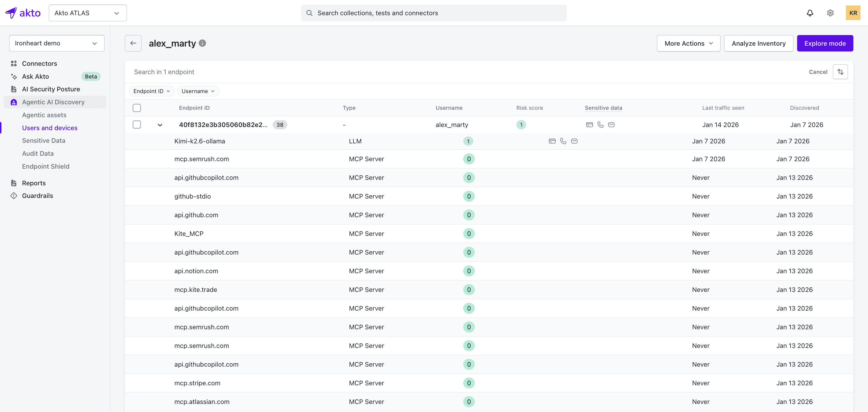Click the credit card icon in Kimi-k2.6-ollama row
Viewport: 868px width, 412px height.
pos(552,141)
